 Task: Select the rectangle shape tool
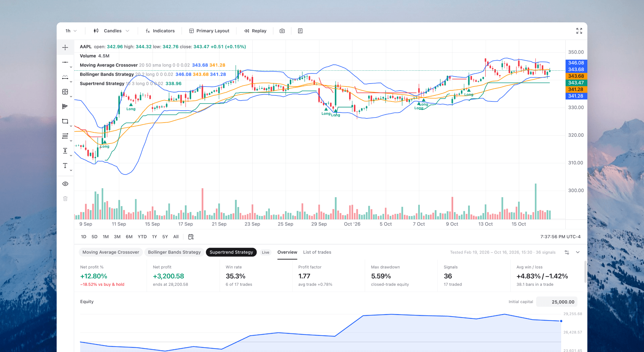65,121
